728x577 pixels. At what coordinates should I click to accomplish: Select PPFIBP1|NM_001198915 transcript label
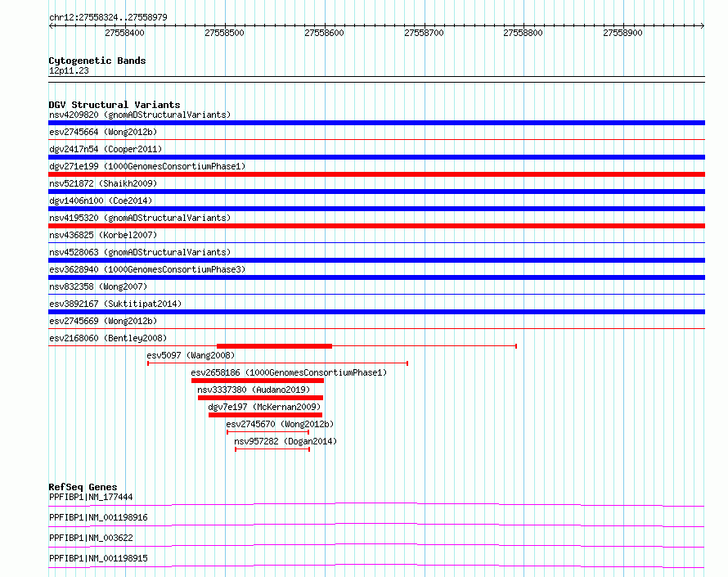[x=98, y=558]
